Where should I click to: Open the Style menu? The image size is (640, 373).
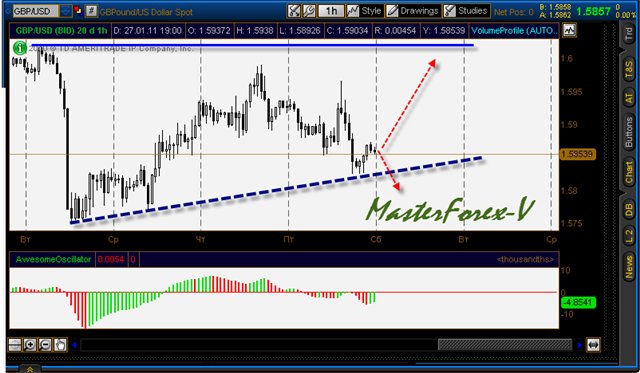(364, 11)
